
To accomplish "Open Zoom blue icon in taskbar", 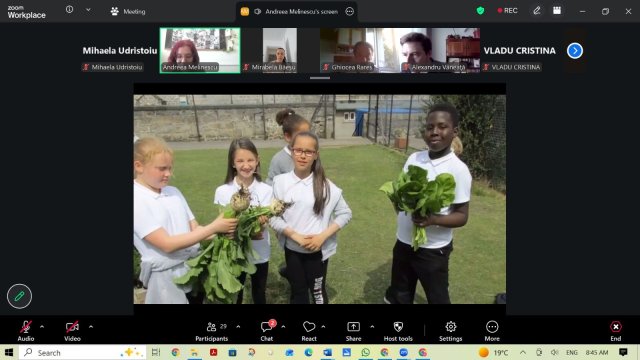I will [403, 352].
